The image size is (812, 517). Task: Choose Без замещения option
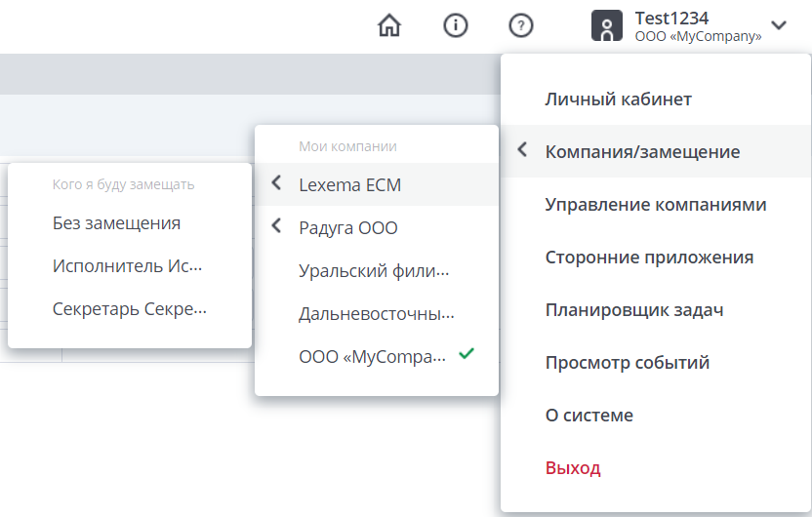point(116,223)
